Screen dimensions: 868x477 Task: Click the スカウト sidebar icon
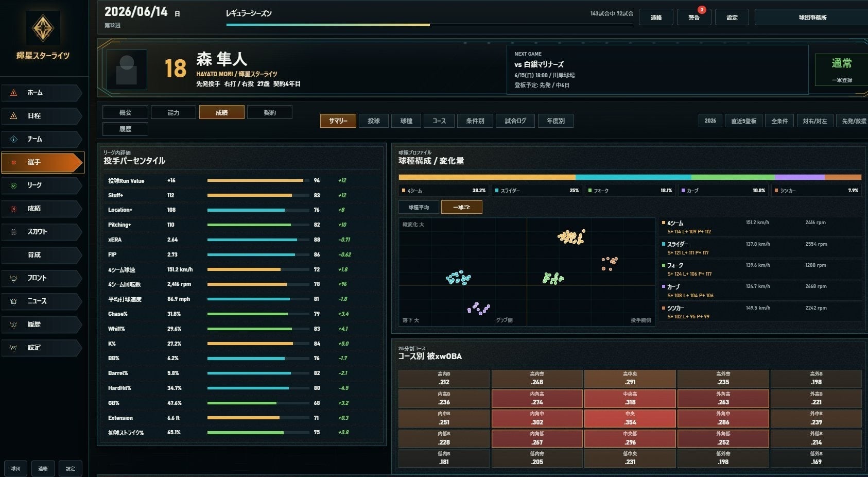(14, 232)
